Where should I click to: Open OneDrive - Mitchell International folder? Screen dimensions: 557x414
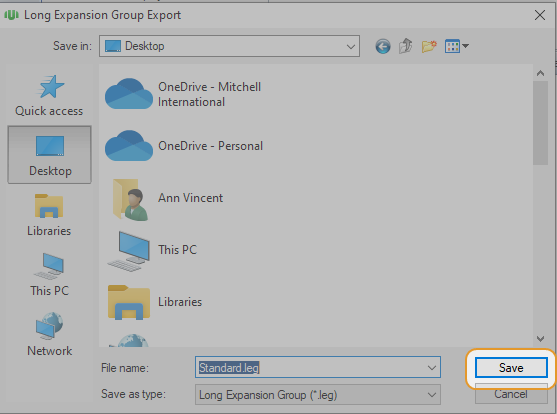tap(183, 94)
